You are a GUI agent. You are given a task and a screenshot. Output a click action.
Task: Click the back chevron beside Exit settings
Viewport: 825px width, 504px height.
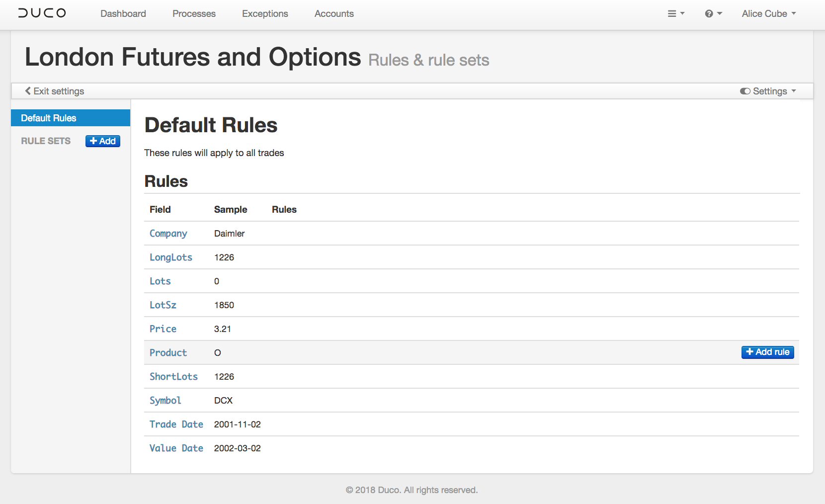(28, 91)
